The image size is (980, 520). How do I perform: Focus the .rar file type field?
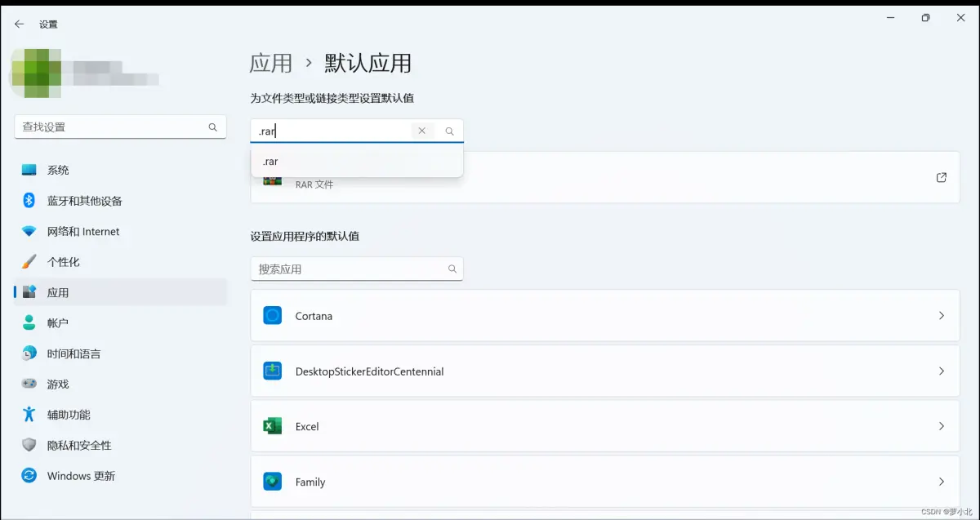[x=357, y=131]
